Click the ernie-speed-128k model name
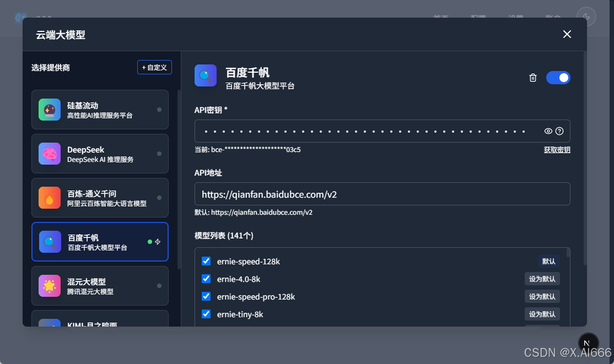Image resolution: width=614 pixels, height=364 pixels. click(x=248, y=262)
